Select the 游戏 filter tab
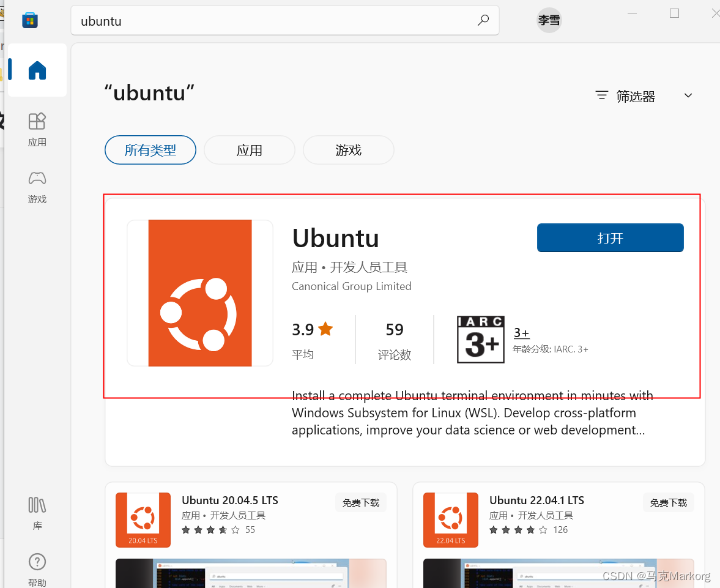This screenshot has height=588, width=720. pos(349,150)
